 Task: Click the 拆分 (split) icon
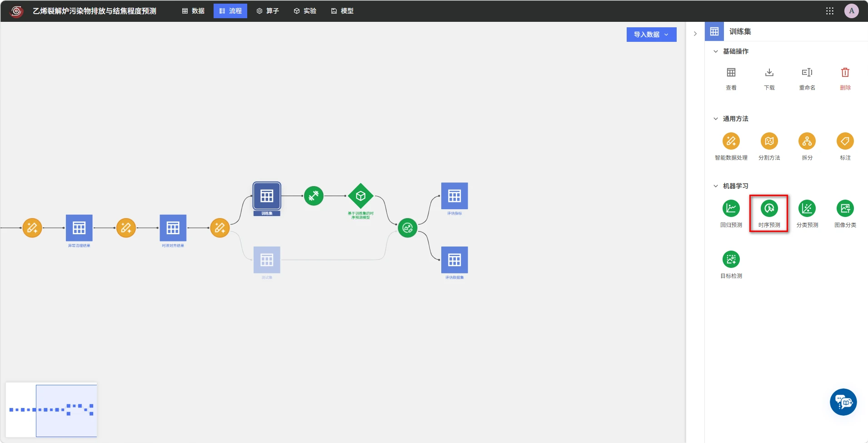(x=807, y=141)
